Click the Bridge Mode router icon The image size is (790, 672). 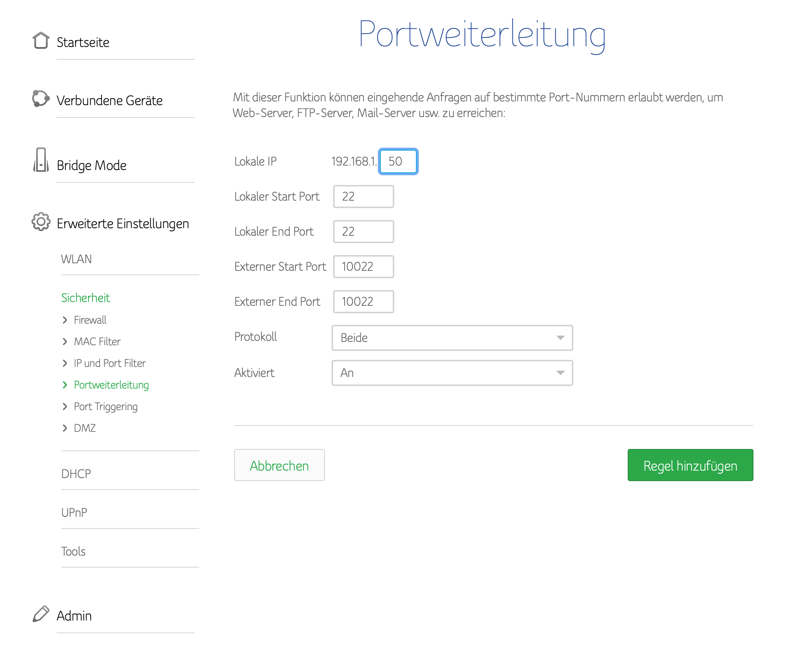tap(40, 160)
